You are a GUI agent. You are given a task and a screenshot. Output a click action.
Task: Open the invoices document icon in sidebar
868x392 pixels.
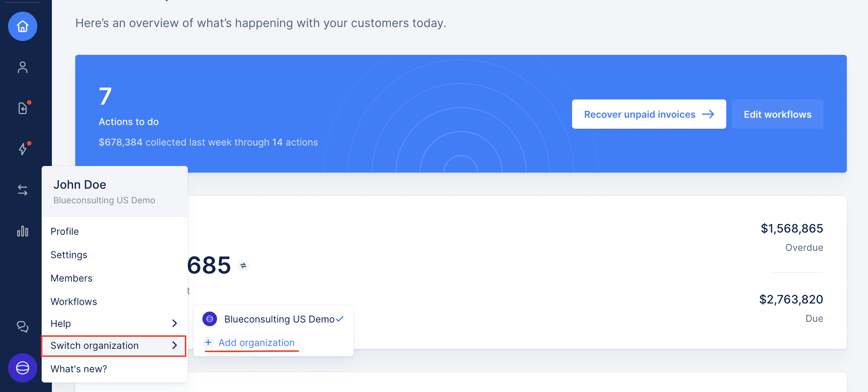point(23,108)
